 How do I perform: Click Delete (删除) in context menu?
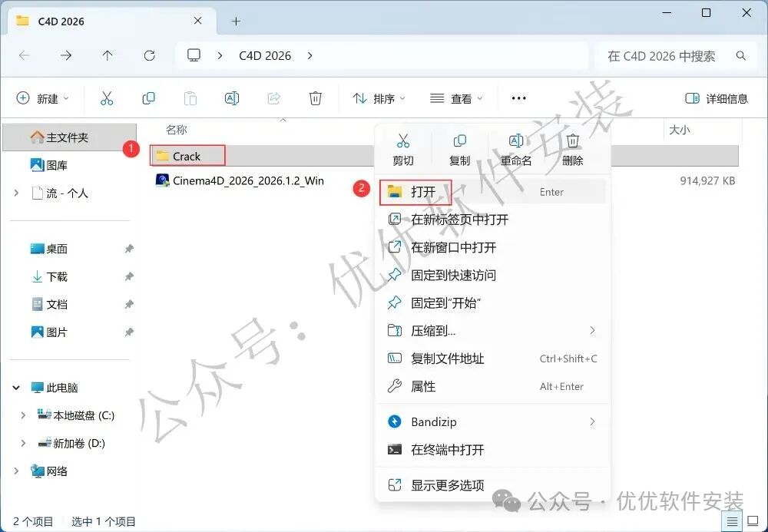(x=573, y=150)
